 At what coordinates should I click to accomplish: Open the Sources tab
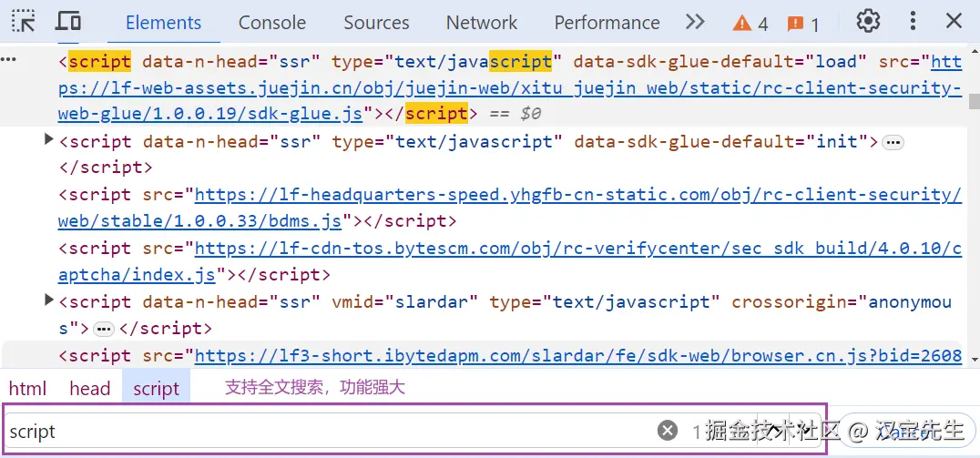pyautogui.click(x=376, y=23)
